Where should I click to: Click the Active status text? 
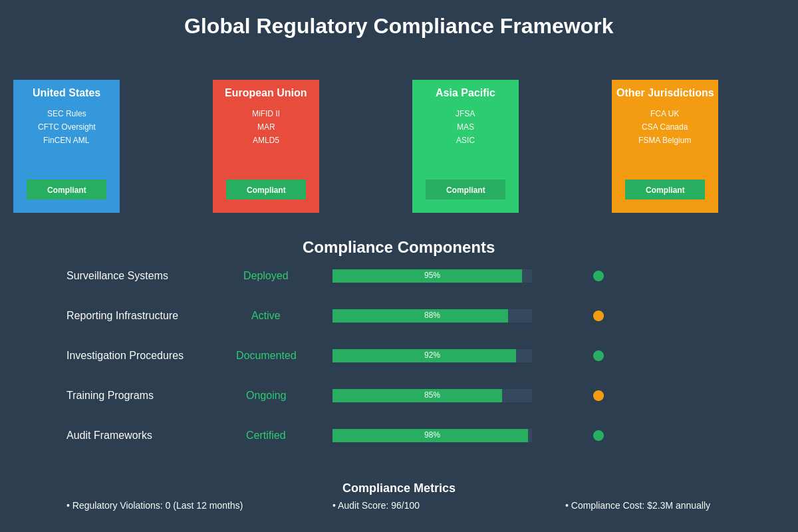[x=266, y=316]
